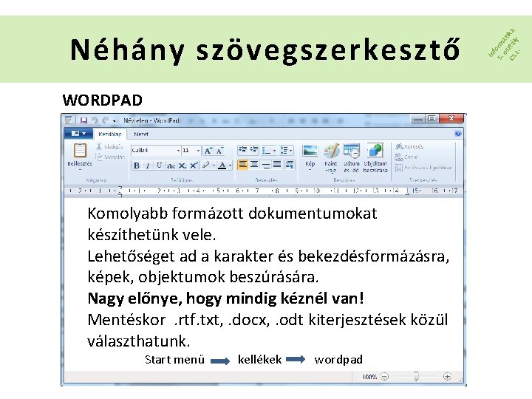
Task: Open the bullet list style dropdown arrow
Action: coord(274,151)
